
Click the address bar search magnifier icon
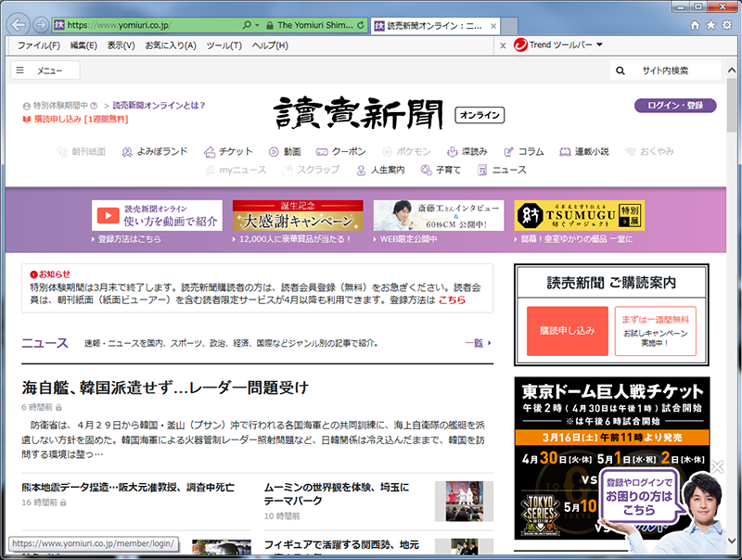pos(247,25)
